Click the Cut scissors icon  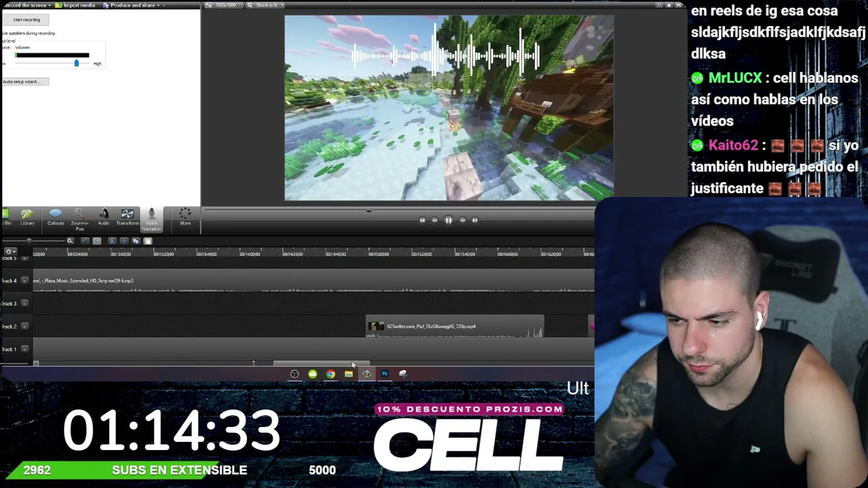(x=112, y=241)
